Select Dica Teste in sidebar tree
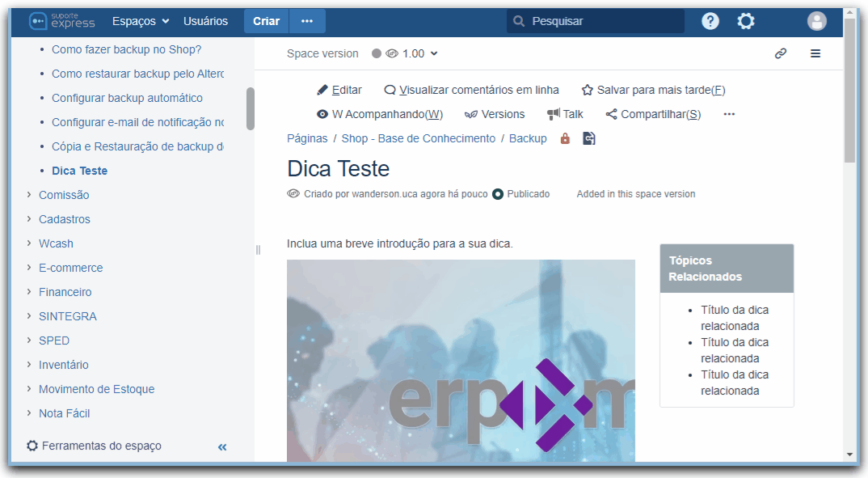The width and height of the screenshot is (868, 478). click(x=80, y=171)
